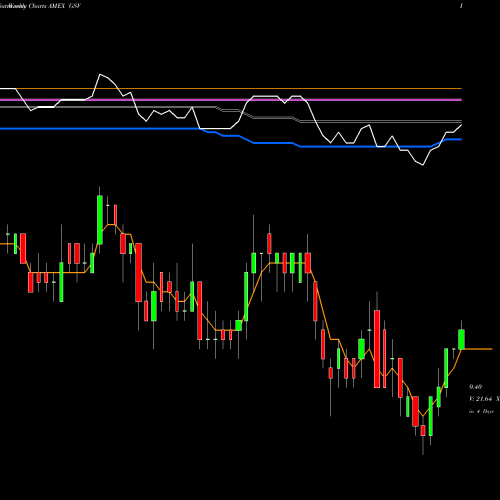Click the tallest green candlestick at the chart's peak
The height and width of the screenshot is (500, 500).
[x=100, y=220]
